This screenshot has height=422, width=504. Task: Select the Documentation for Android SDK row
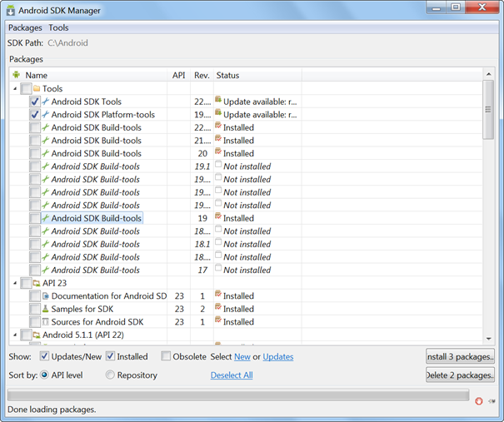(x=246, y=295)
